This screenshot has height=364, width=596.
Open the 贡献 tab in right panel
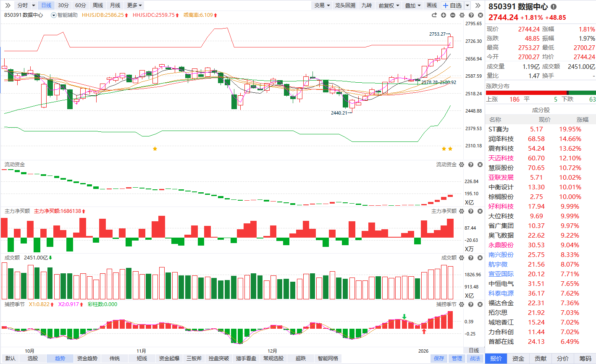click(541, 359)
